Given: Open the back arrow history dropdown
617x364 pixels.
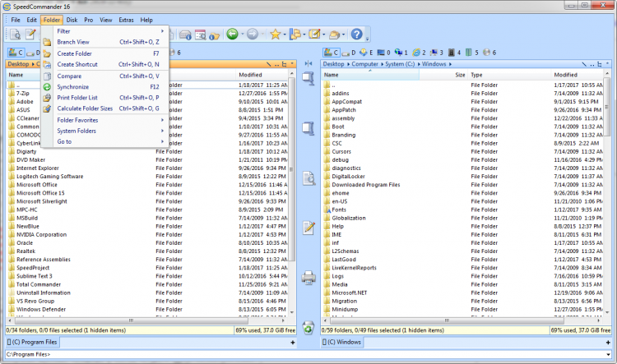Looking at the screenshot, I should click(243, 35).
